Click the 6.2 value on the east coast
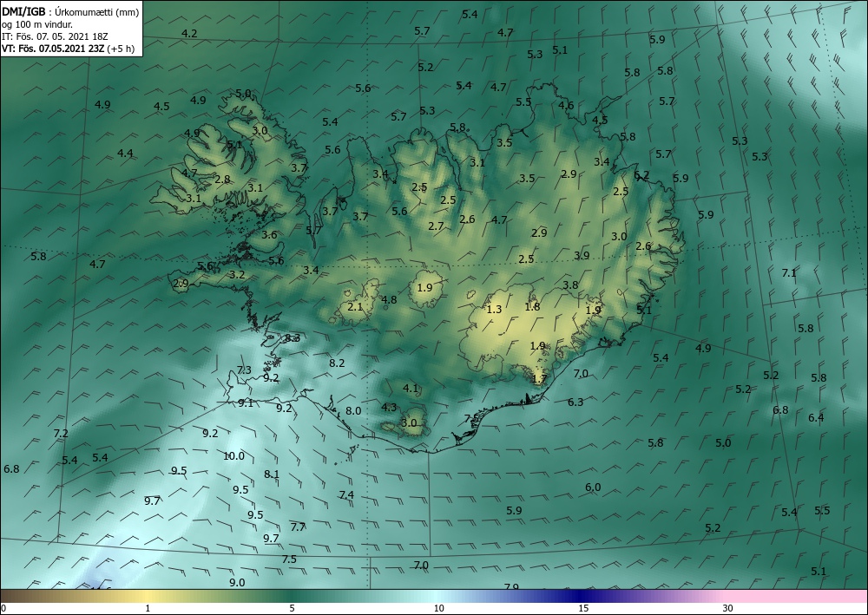Image resolution: width=868 pixels, height=615 pixels. click(x=641, y=175)
